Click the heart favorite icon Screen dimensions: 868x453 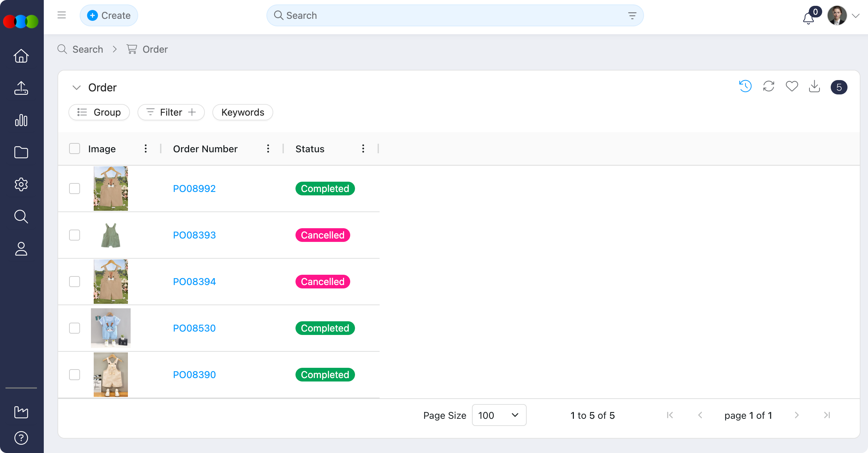(x=791, y=87)
